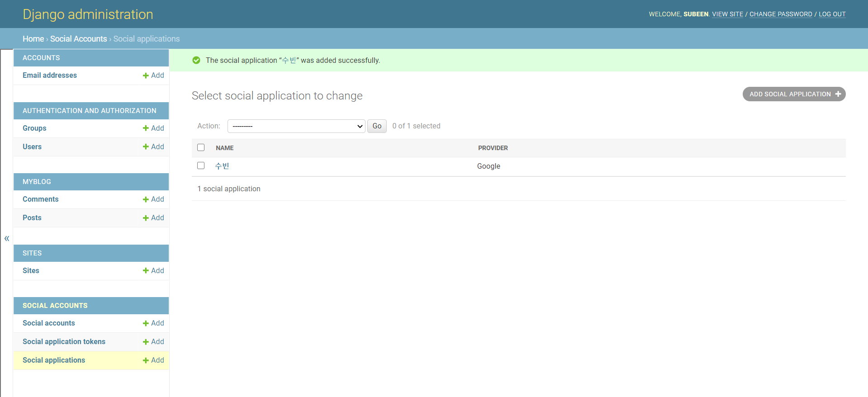
Task: Collapse the sidebar with the double-arrow toggle
Action: [x=7, y=238]
